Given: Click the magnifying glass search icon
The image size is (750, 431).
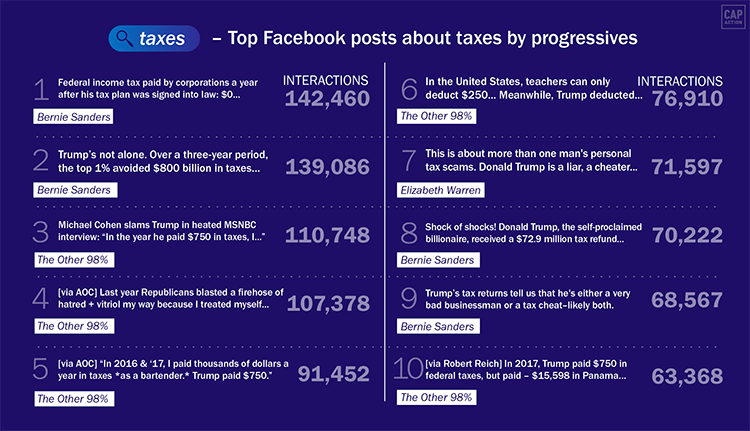Looking at the screenshot, I should 125,39.
